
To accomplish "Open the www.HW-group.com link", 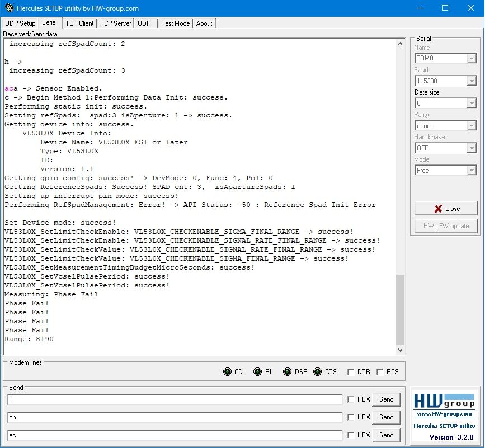I will tap(444, 414).
